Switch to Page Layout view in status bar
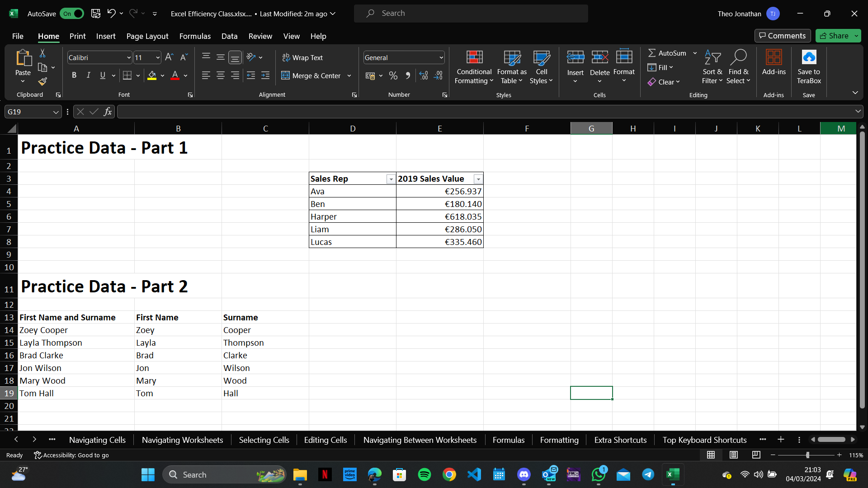 (734, 455)
